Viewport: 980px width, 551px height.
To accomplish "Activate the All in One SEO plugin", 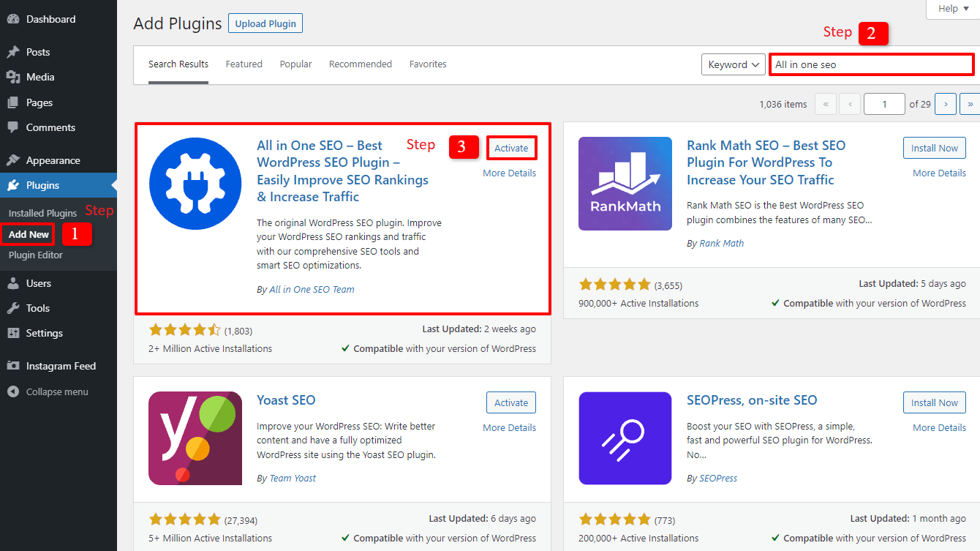I will (x=511, y=148).
